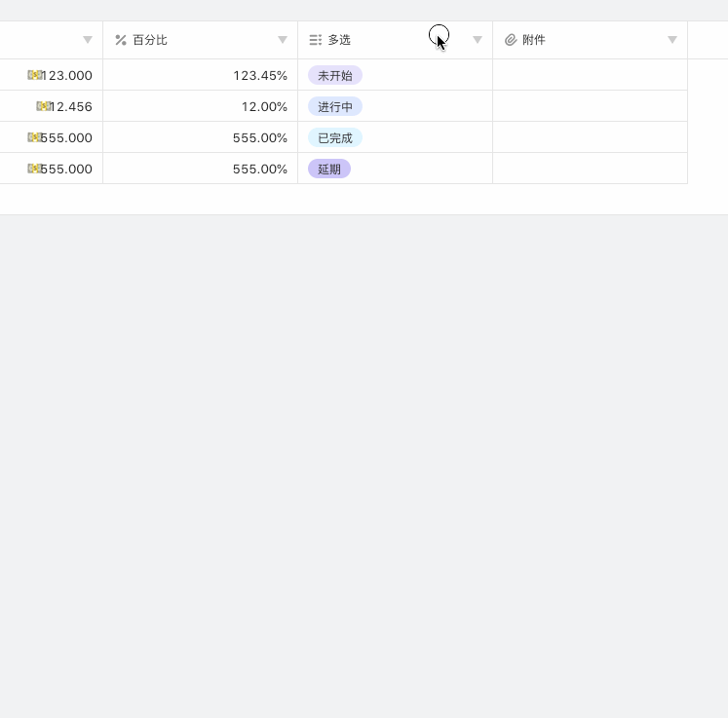Click the 已完成 tag
Screen dimensions: 728x718
pyautogui.click(x=335, y=137)
